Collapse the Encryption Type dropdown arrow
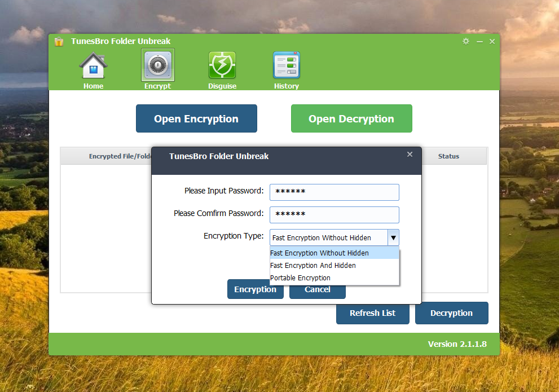 pyautogui.click(x=393, y=237)
